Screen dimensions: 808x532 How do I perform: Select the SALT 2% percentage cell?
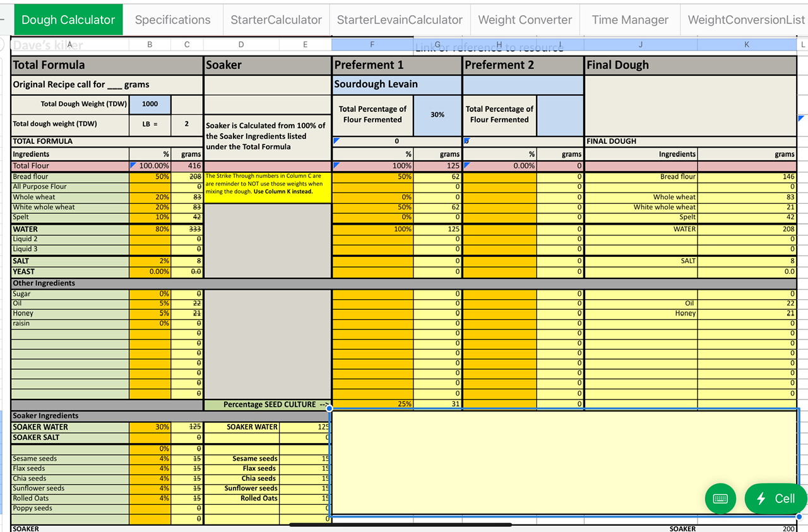coord(150,261)
